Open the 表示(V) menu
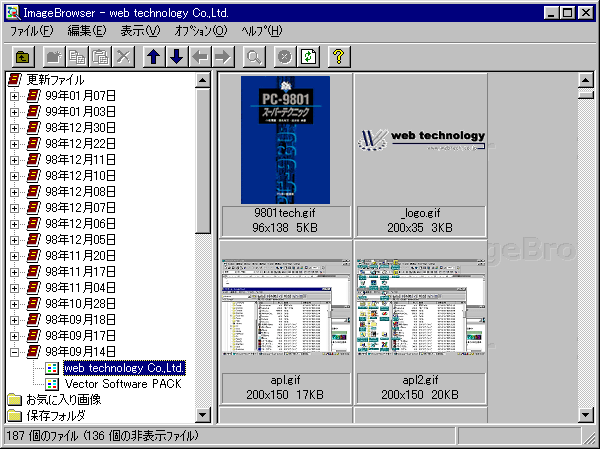600x449 pixels. (140, 31)
